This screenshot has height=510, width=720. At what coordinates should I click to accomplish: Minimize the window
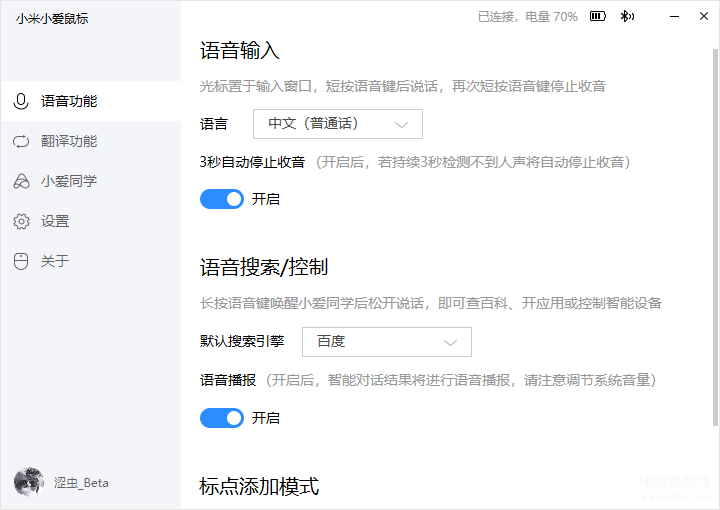675,17
